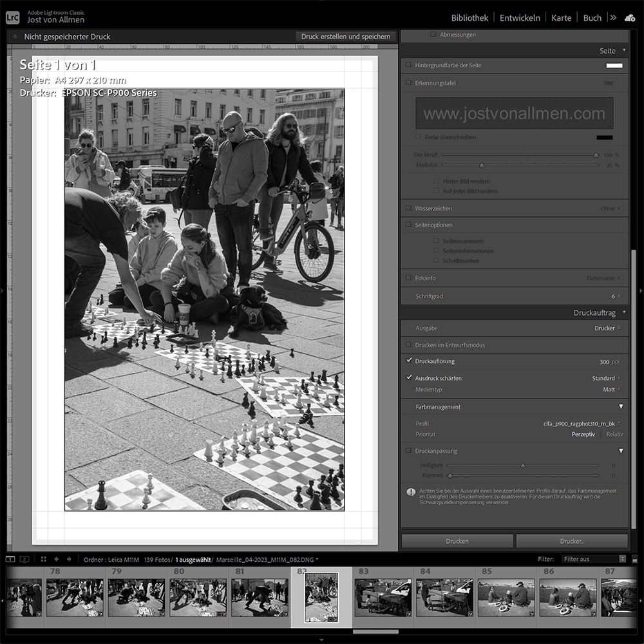Viewport: 644px width, 644px height.
Task: Switch to the Bibliothek module
Action: tap(469, 17)
